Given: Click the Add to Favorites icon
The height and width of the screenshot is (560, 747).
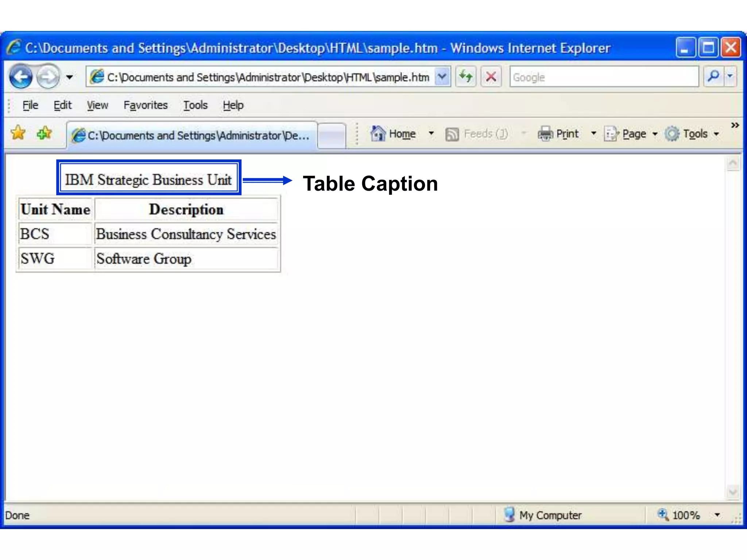Looking at the screenshot, I should 44,133.
